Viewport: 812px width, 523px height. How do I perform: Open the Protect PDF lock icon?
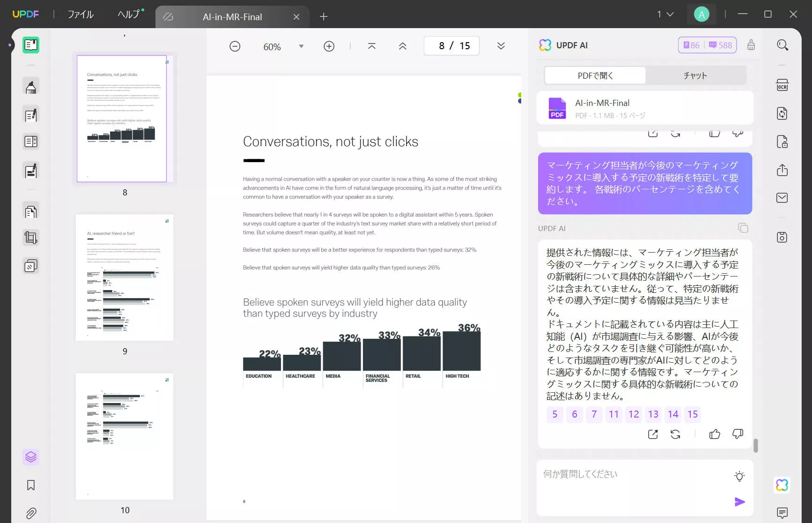pyautogui.click(x=782, y=142)
